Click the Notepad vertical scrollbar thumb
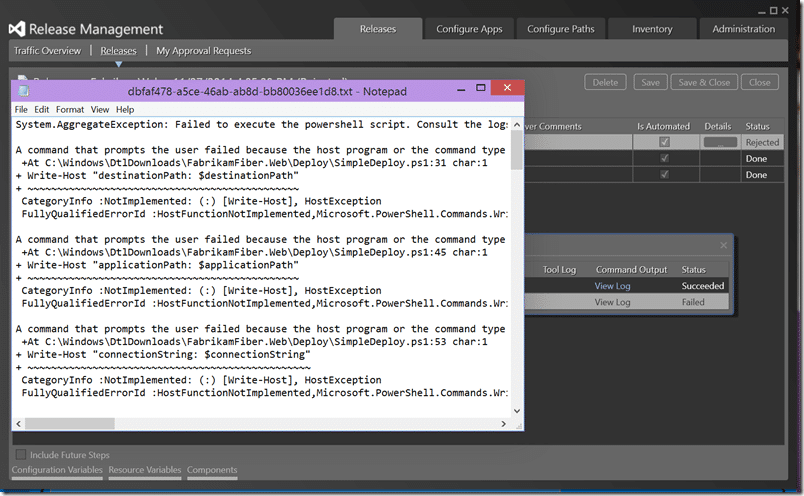Screen dimensions: 804x496 click(x=517, y=150)
